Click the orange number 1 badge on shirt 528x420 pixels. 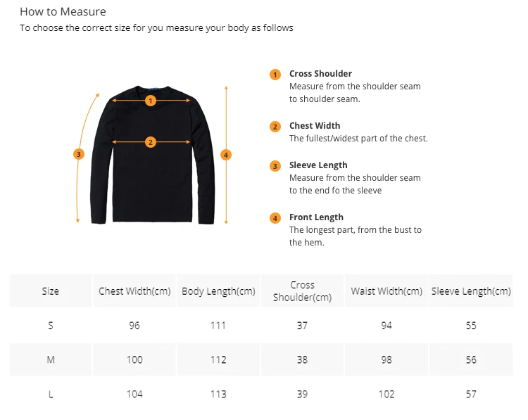coord(151,101)
